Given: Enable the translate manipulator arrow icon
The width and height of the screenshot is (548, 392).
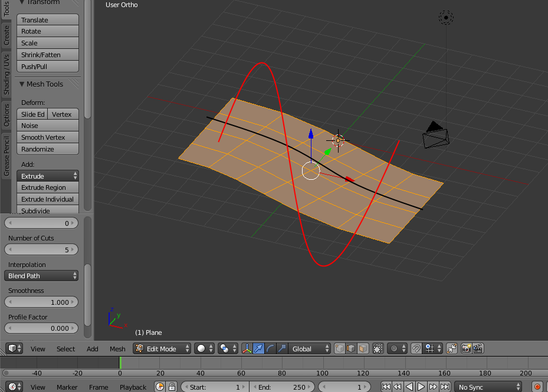Looking at the screenshot, I should click(258, 348).
